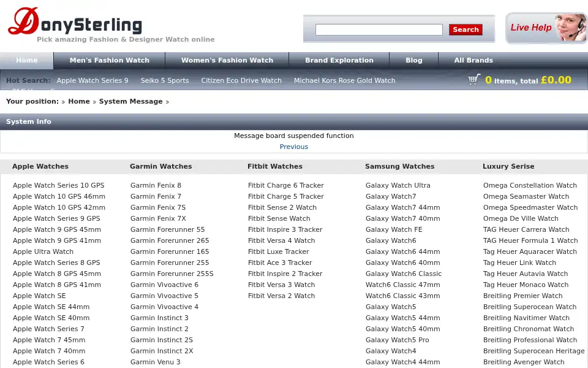
Task: Open Garmin Fenix 7X link
Action: (x=158, y=218)
